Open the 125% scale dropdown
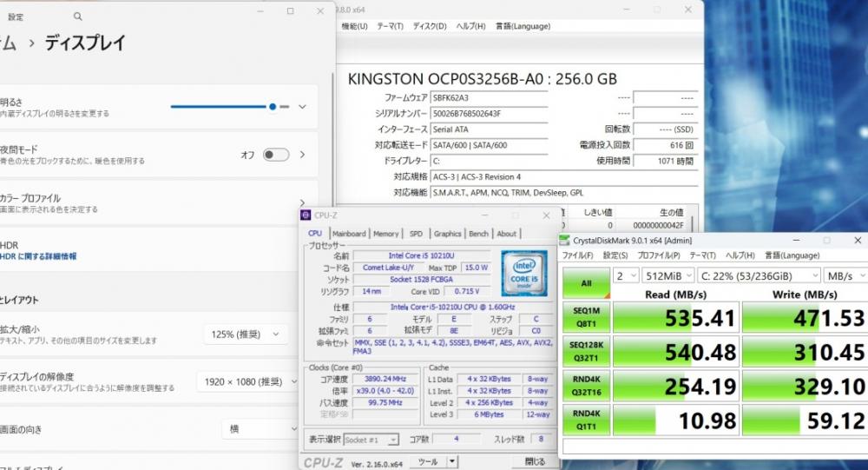 246,334
